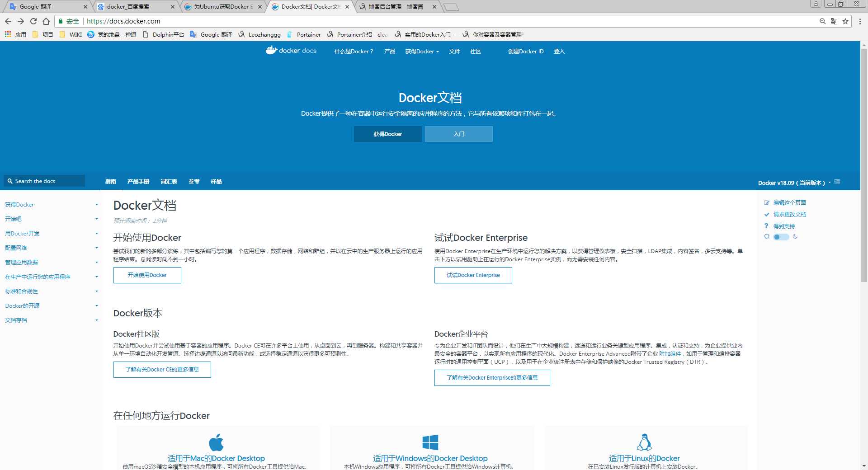Click the sun icon for day mode
The height and width of the screenshot is (470, 868).
pos(767,236)
